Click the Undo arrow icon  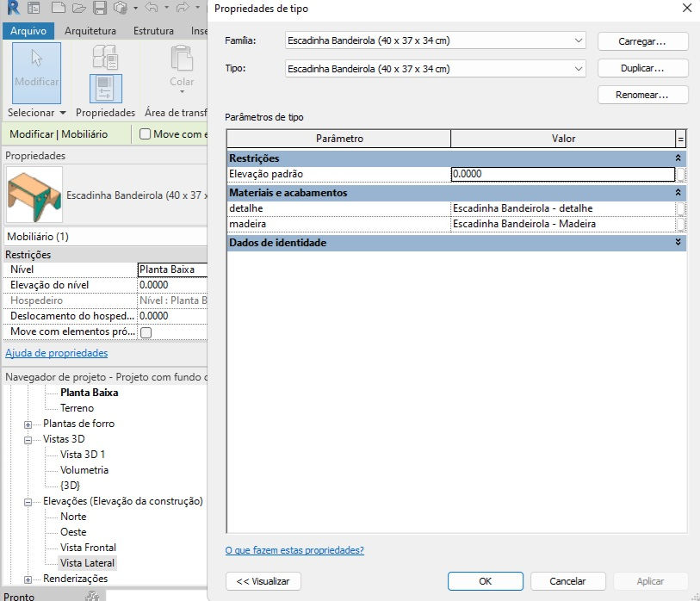click(152, 8)
